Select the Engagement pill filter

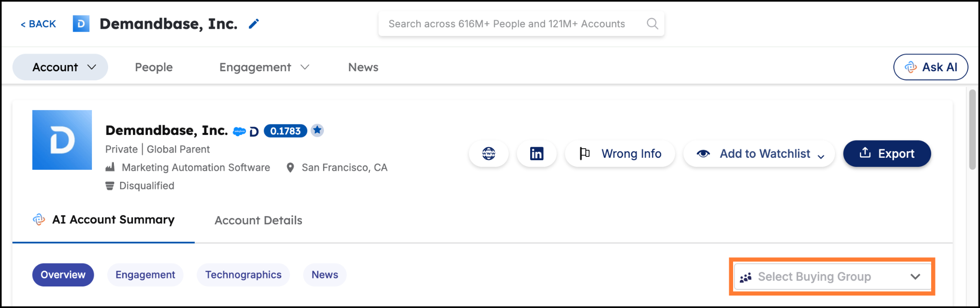[145, 275]
